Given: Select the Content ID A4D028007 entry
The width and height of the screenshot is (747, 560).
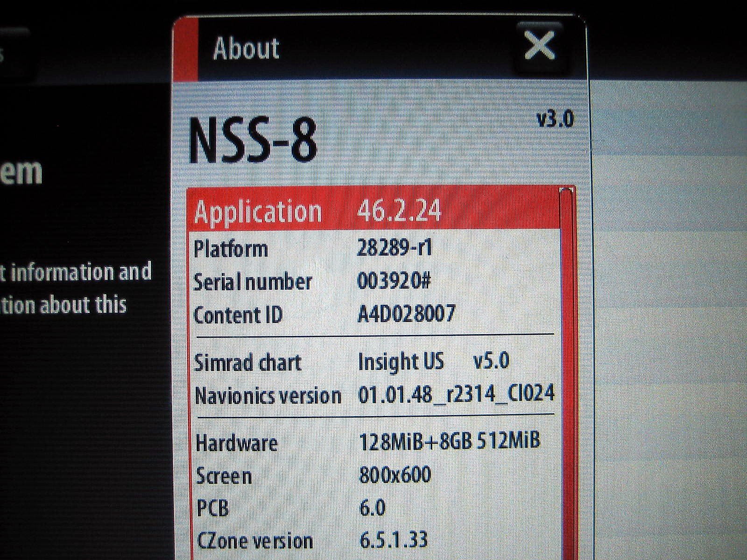Looking at the screenshot, I should pos(327,314).
